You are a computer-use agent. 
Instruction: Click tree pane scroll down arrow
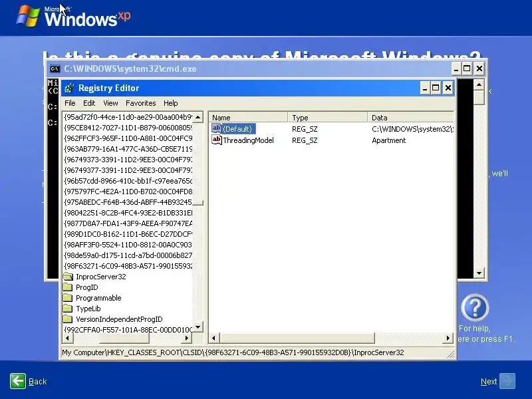click(198, 327)
